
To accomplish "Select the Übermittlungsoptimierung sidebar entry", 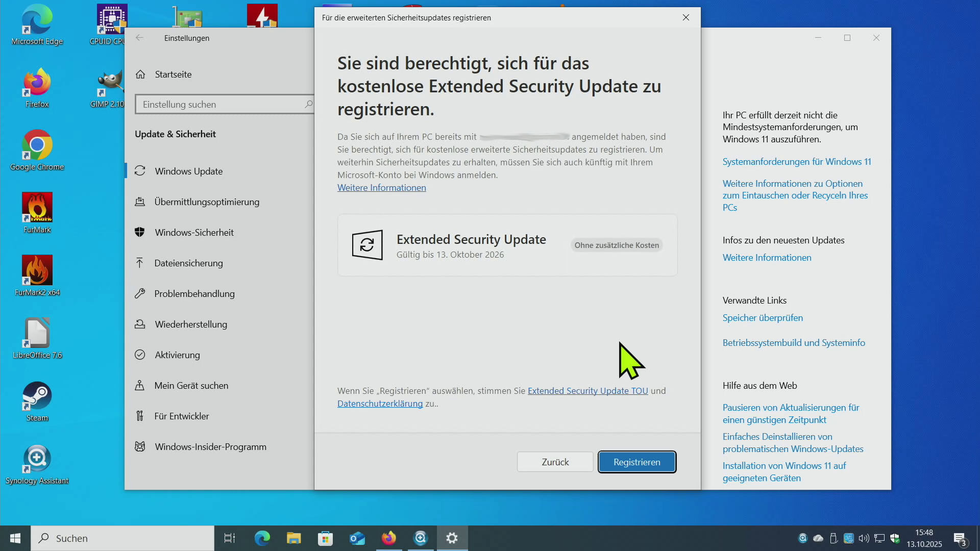I will [x=206, y=202].
